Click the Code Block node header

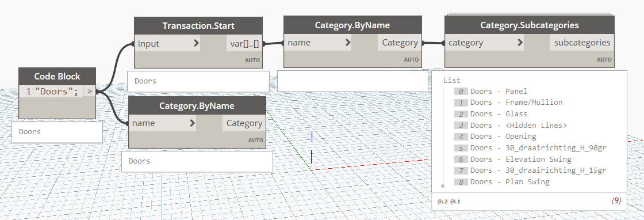click(57, 77)
